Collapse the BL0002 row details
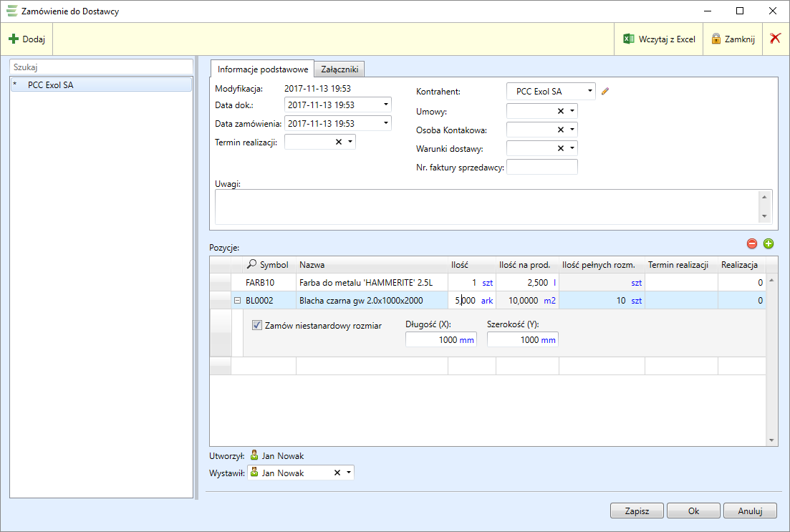The width and height of the screenshot is (790, 532). [237, 301]
